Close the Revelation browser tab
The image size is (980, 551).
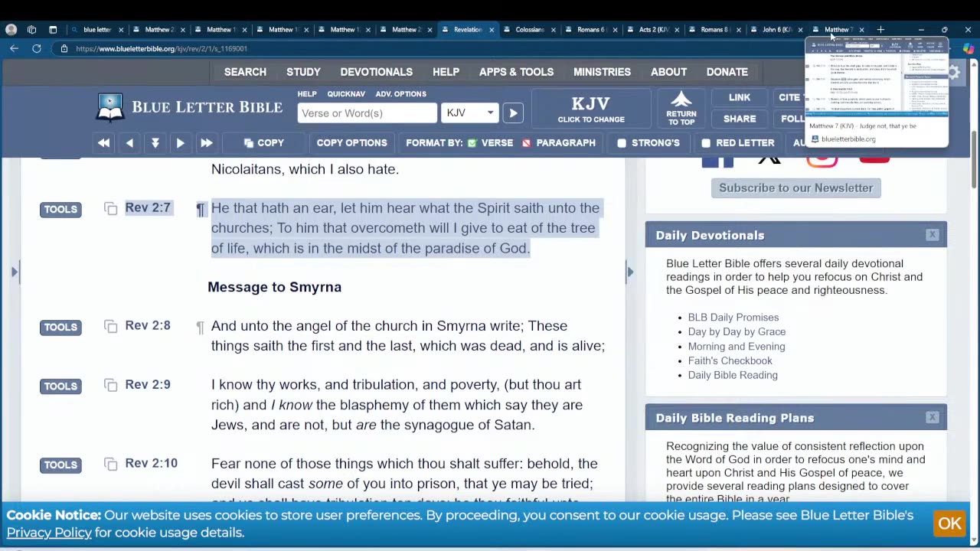pyautogui.click(x=492, y=30)
